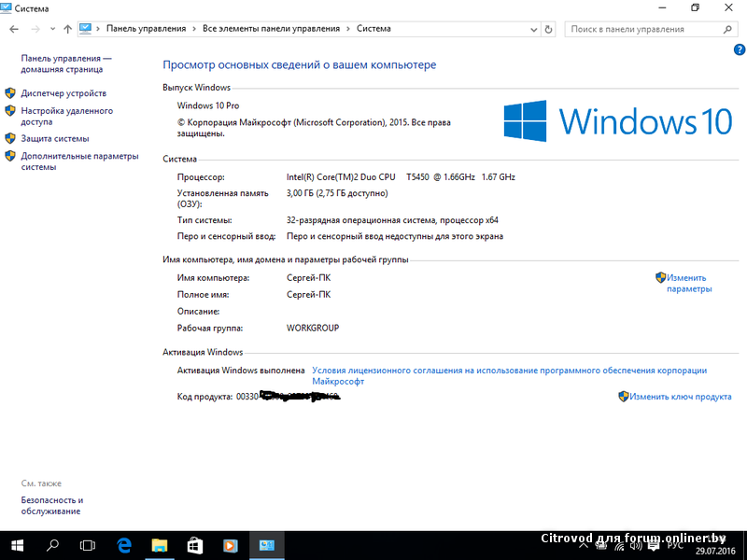Click memory value '3,00 ГБ (2,75 ГБ доступно)'
Viewport: 747px width, 560px height.
[x=337, y=193]
